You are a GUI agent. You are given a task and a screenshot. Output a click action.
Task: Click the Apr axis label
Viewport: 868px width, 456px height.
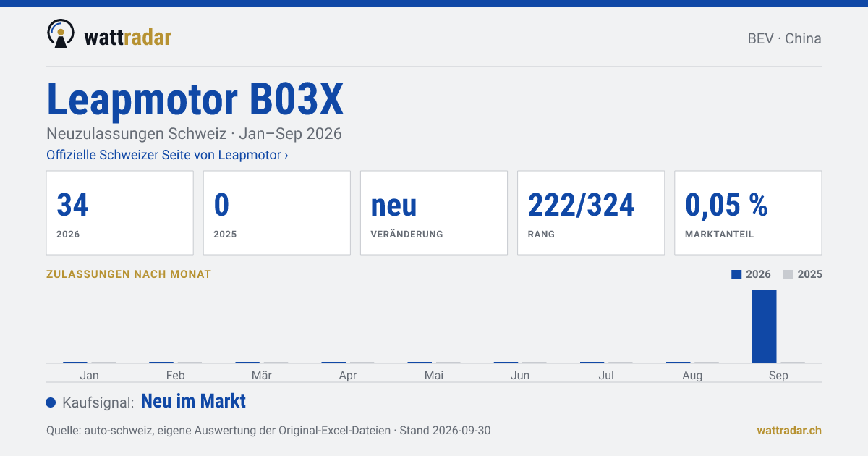pos(348,375)
